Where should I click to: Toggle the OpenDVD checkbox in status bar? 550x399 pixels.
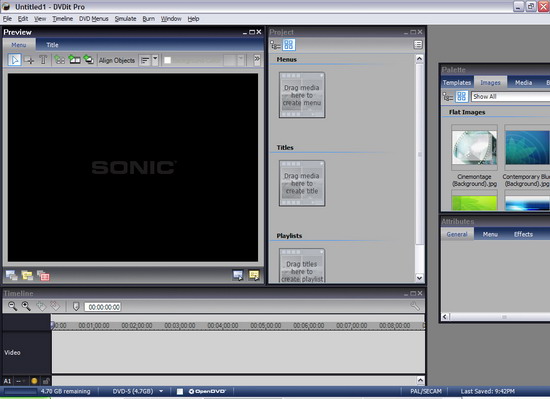(180, 392)
